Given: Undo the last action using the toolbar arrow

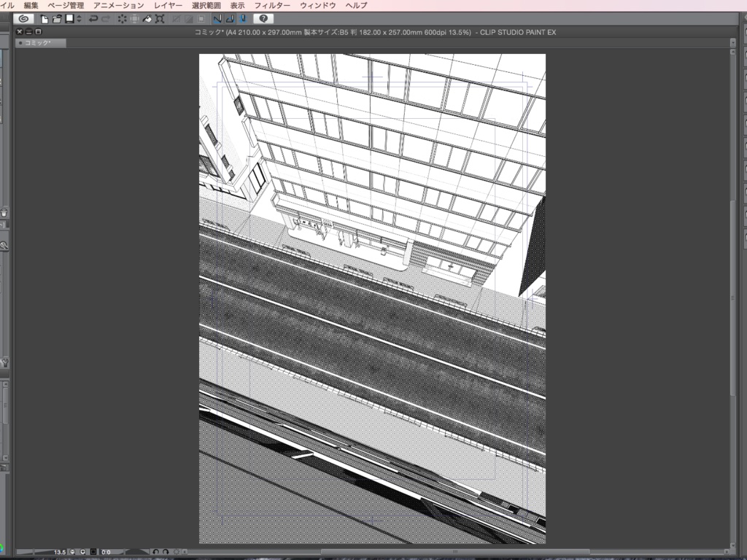Looking at the screenshot, I should pyautogui.click(x=92, y=18).
